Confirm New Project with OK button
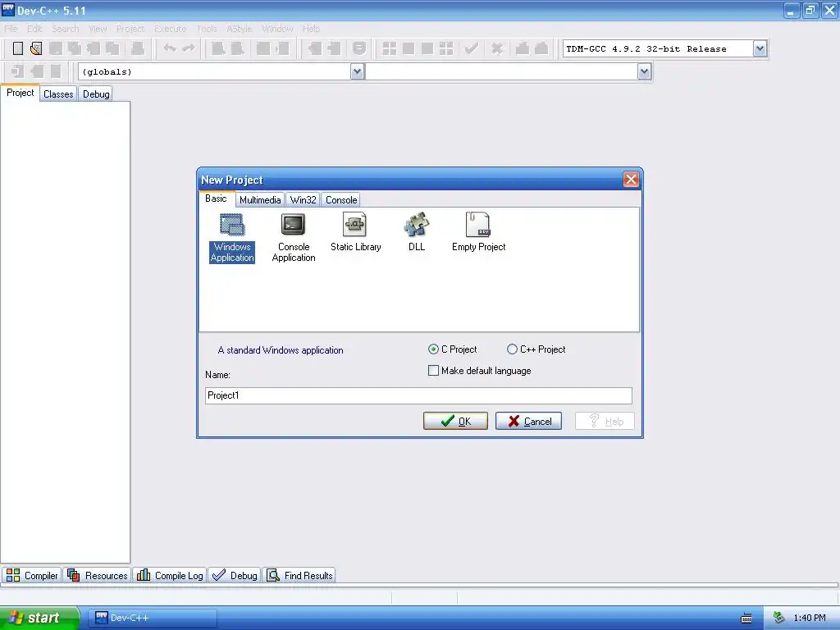 tap(455, 421)
